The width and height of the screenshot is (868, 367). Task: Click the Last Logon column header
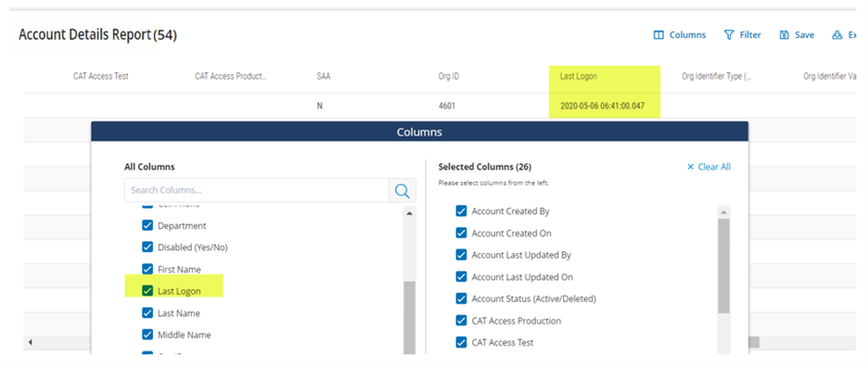[579, 76]
